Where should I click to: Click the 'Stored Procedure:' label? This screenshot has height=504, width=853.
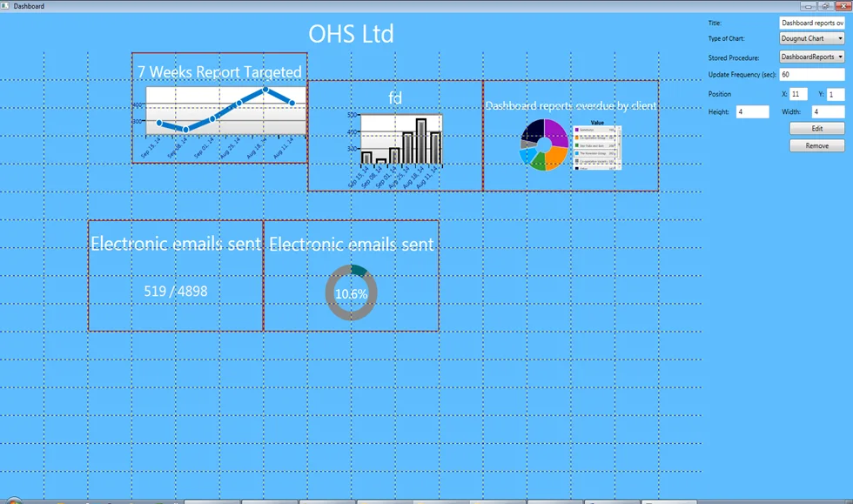(733, 57)
